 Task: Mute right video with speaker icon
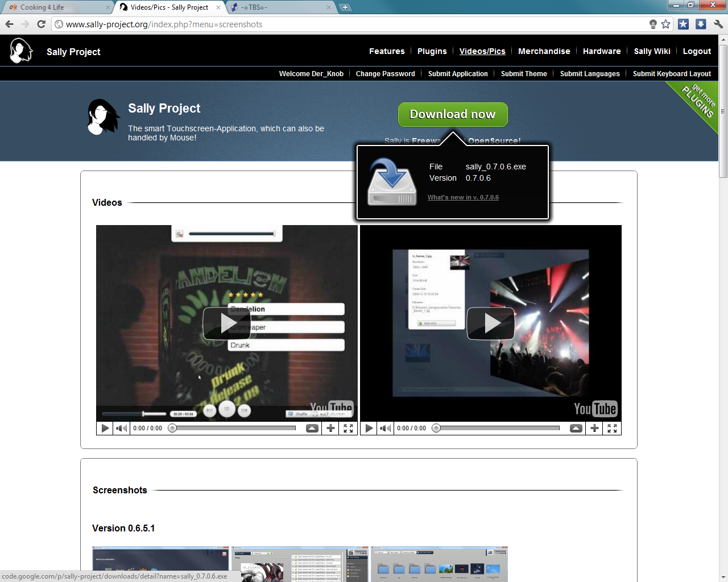385,428
